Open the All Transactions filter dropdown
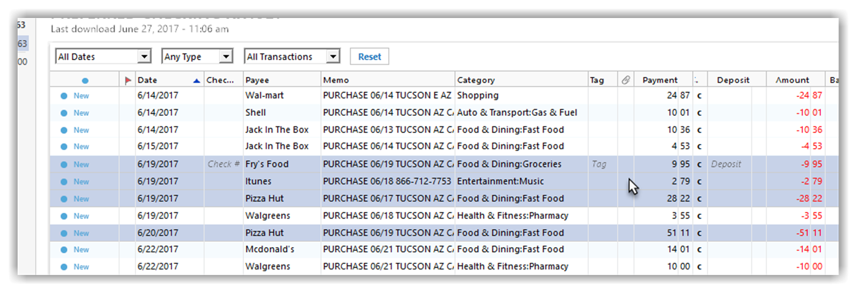The height and width of the screenshot is (293, 868). [x=333, y=57]
